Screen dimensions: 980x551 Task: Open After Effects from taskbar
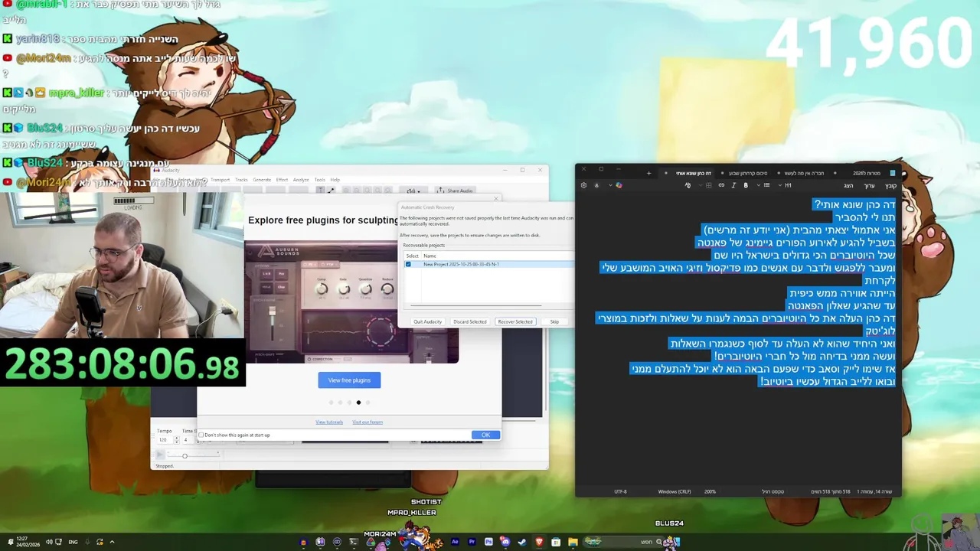455,542
